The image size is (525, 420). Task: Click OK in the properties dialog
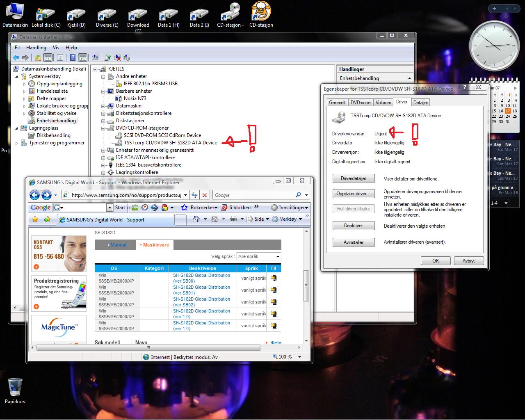click(x=436, y=261)
